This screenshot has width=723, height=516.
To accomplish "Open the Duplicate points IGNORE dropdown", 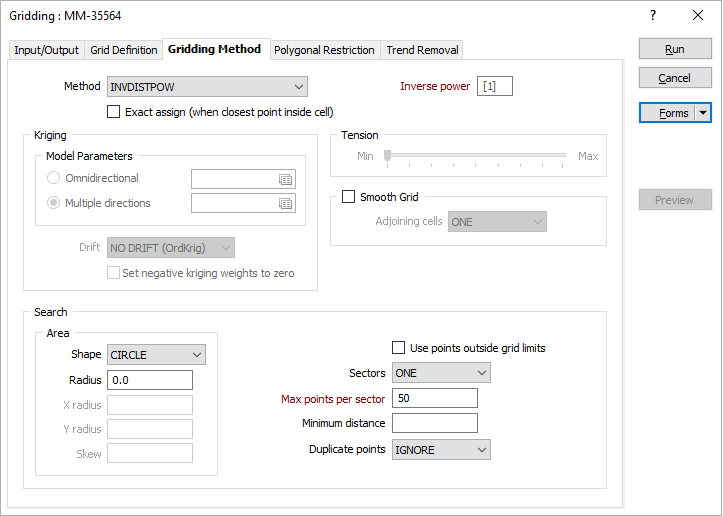I will [x=441, y=450].
